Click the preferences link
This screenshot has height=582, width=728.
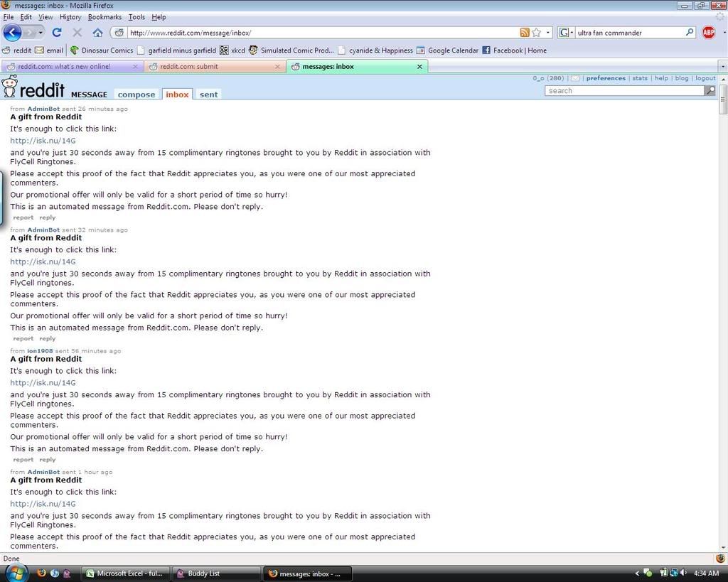point(606,78)
